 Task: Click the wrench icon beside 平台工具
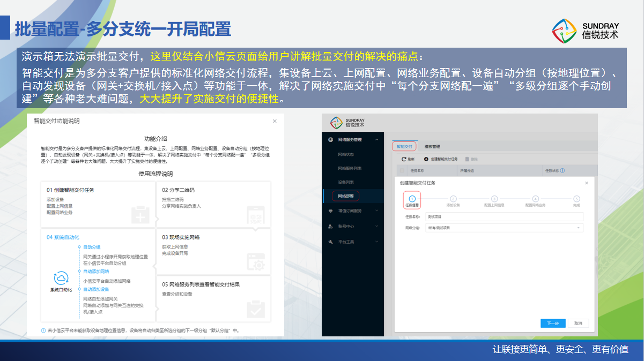(330, 242)
